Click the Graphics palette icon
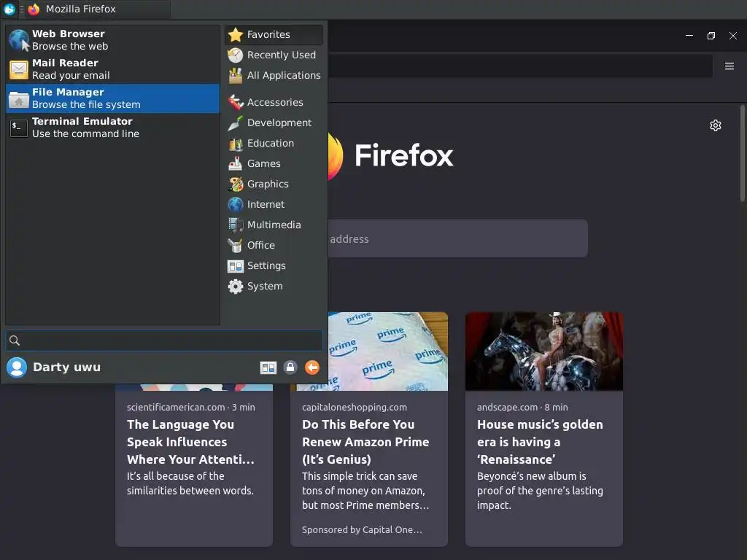The image size is (747, 560). 236,184
